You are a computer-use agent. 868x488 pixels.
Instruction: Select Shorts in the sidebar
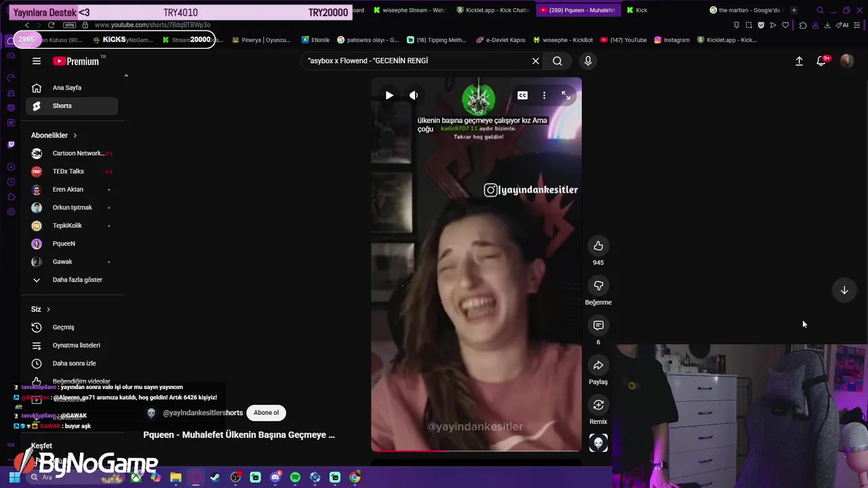(72, 106)
